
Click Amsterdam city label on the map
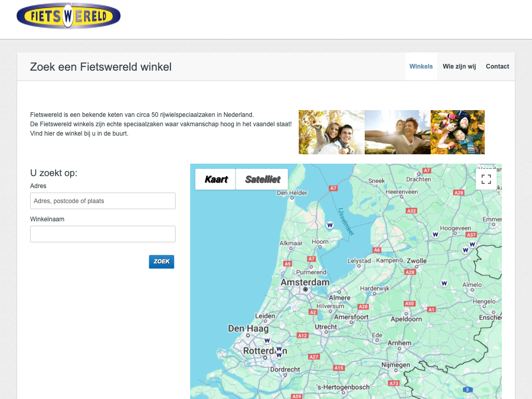305,282
